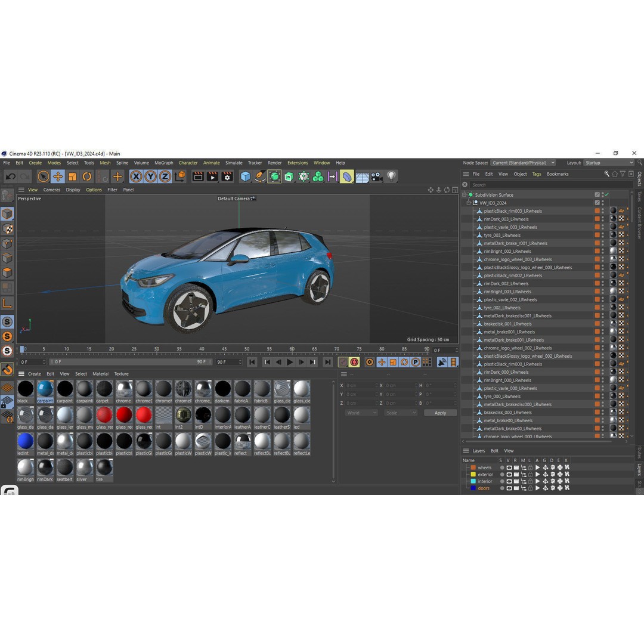Click the orange wheels layer color swatch

[x=473, y=467]
